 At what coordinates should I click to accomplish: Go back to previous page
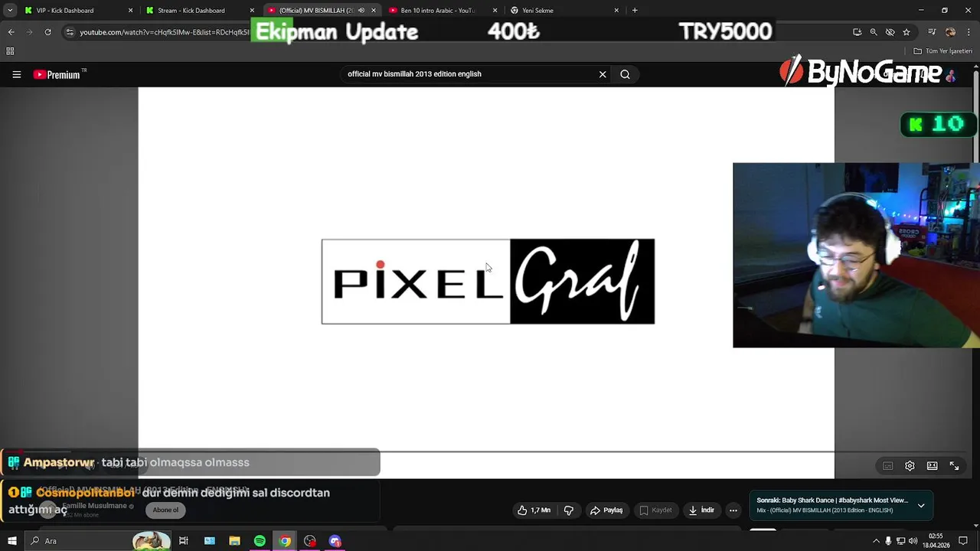(11, 32)
